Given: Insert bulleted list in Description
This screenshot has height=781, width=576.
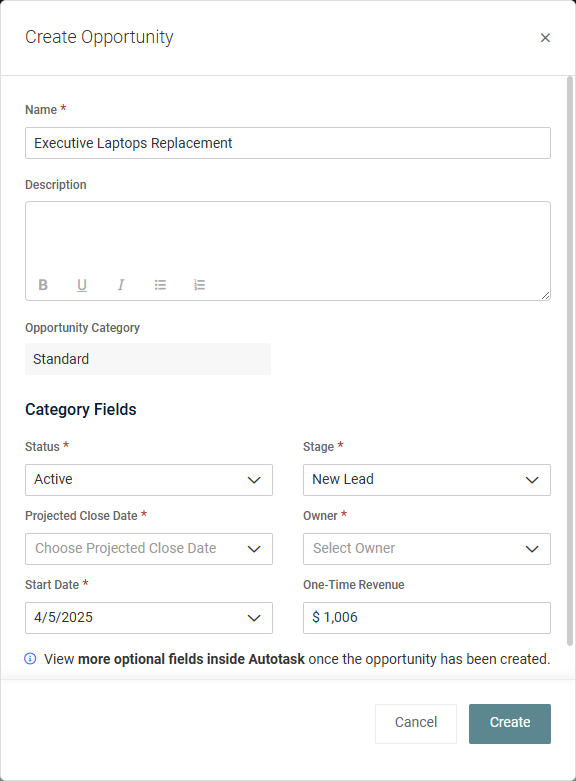Looking at the screenshot, I should pyautogui.click(x=160, y=285).
